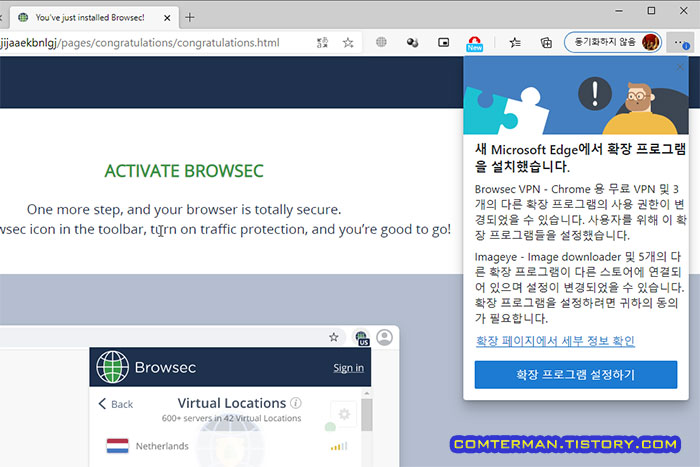Image resolution: width=700 pixels, height=467 pixels.
Task: Minimize the browser window
Action: coord(619,11)
